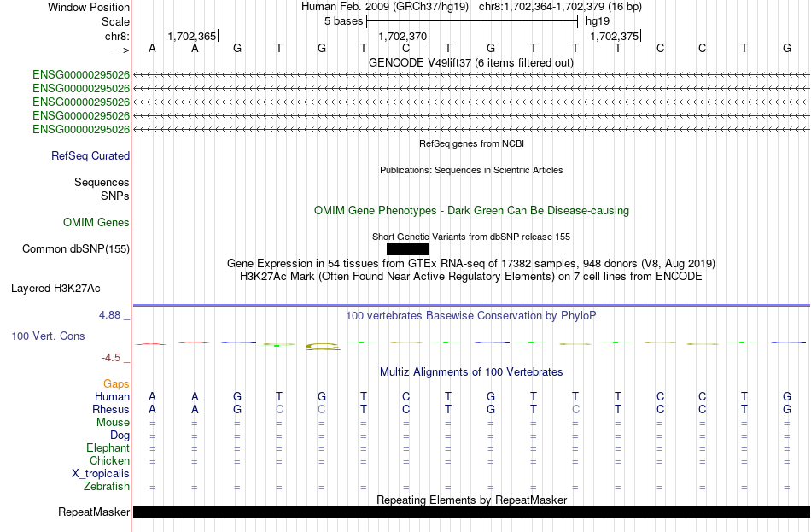Click the RefSeq Curated track label

pos(90,155)
